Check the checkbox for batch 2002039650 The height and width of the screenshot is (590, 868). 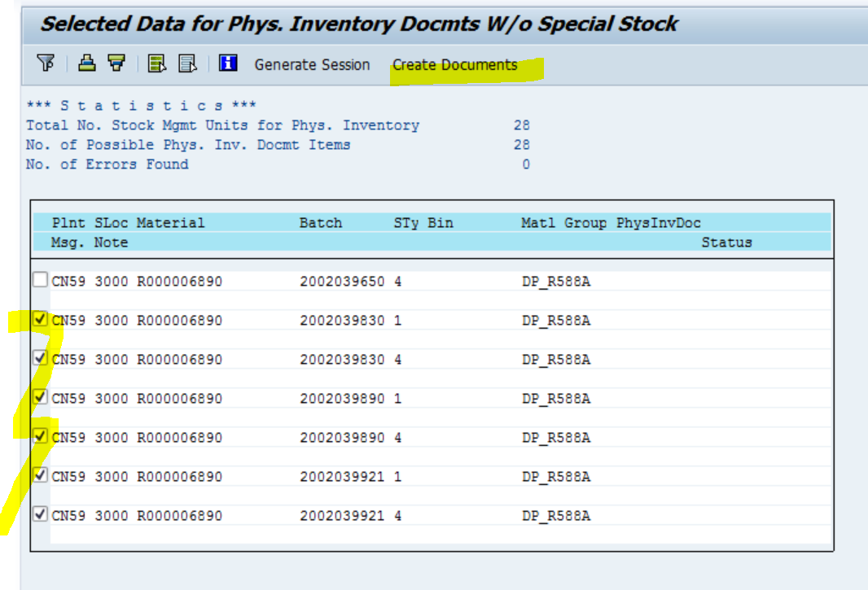tap(42, 281)
